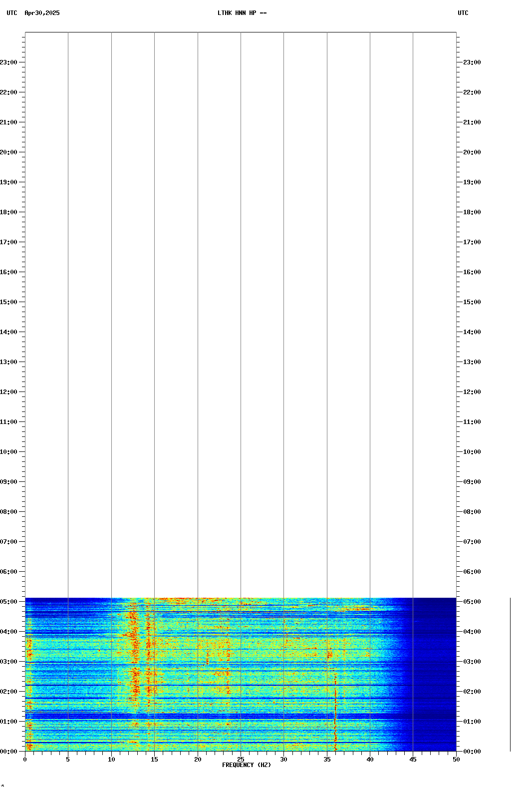Click the 00:00 label on left time axis

click(x=8, y=752)
